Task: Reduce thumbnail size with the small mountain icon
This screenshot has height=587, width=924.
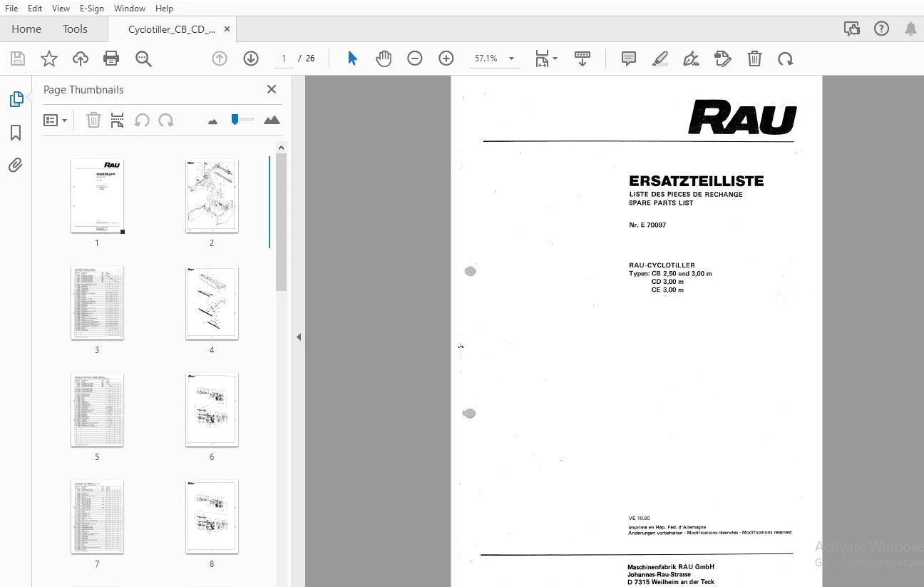Action: [212, 121]
